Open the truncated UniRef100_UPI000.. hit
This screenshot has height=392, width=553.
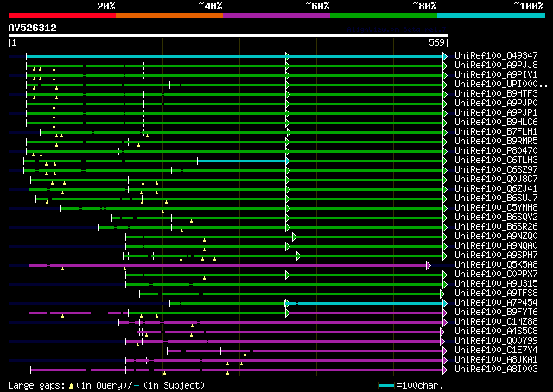click(x=501, y=85)
